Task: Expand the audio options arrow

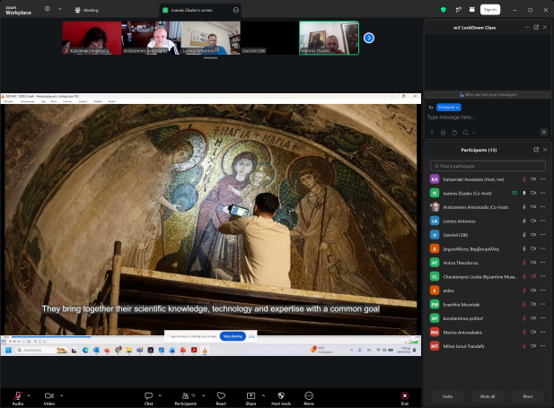Action: pos(29,396)
